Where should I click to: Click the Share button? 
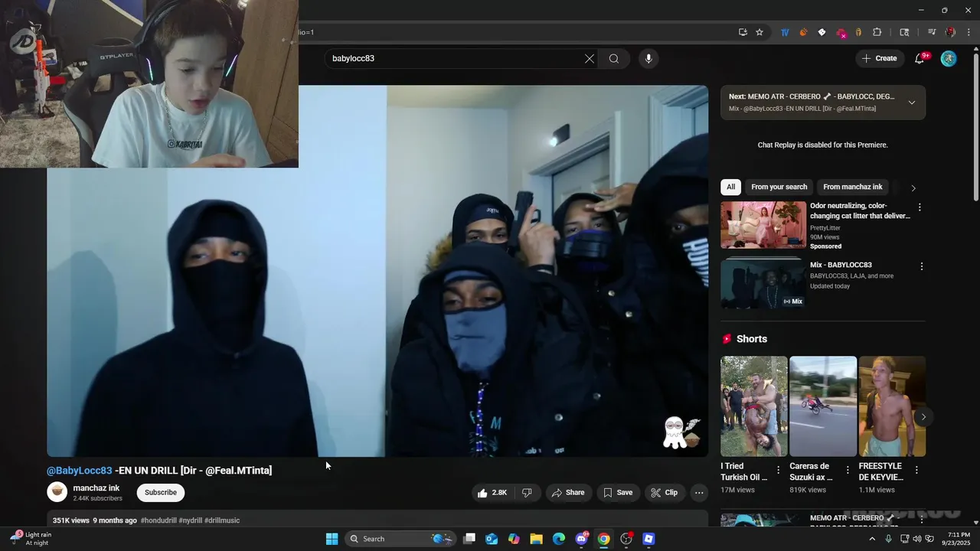point(567,493)
